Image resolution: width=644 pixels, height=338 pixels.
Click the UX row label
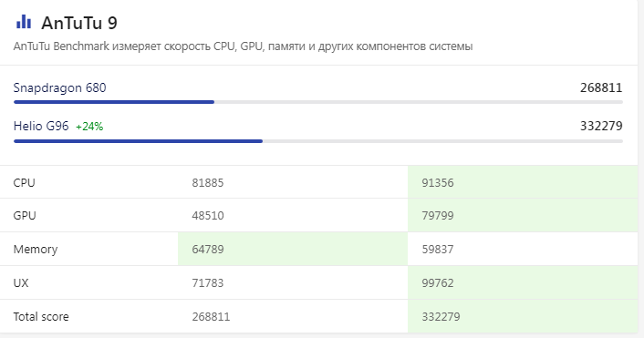point(21,283)
